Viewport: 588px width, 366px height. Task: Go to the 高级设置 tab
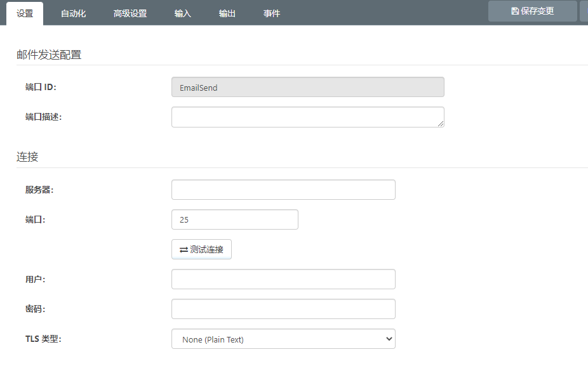pos(130,13)
